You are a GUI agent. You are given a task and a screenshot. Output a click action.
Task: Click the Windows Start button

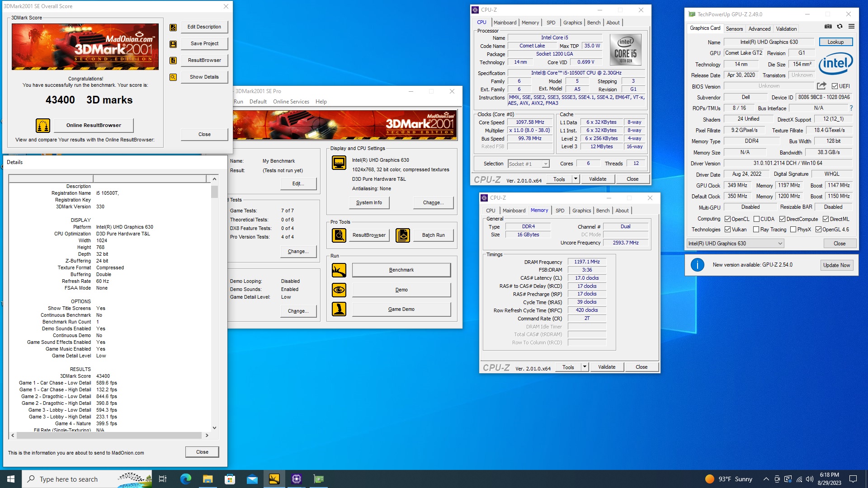[x=11, y=479]
